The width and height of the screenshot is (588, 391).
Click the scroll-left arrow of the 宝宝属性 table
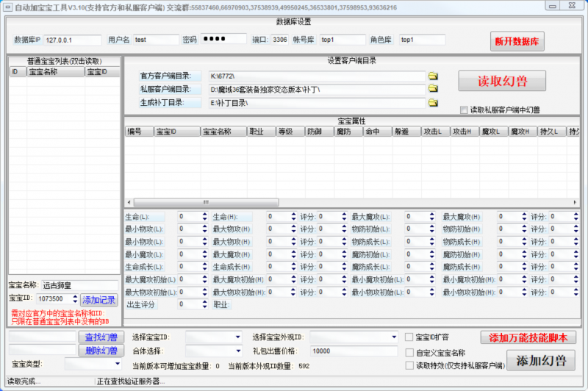[129, 202]
